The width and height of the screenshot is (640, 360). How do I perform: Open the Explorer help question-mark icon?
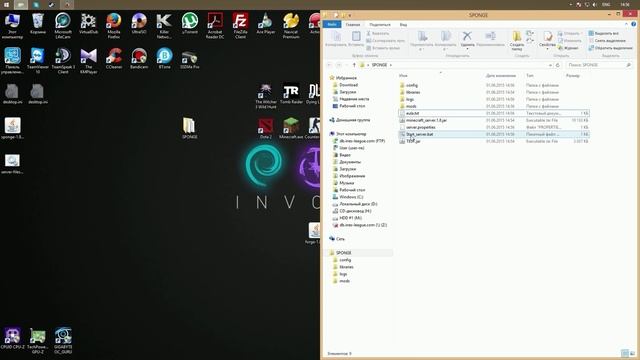tap(633, 24)
